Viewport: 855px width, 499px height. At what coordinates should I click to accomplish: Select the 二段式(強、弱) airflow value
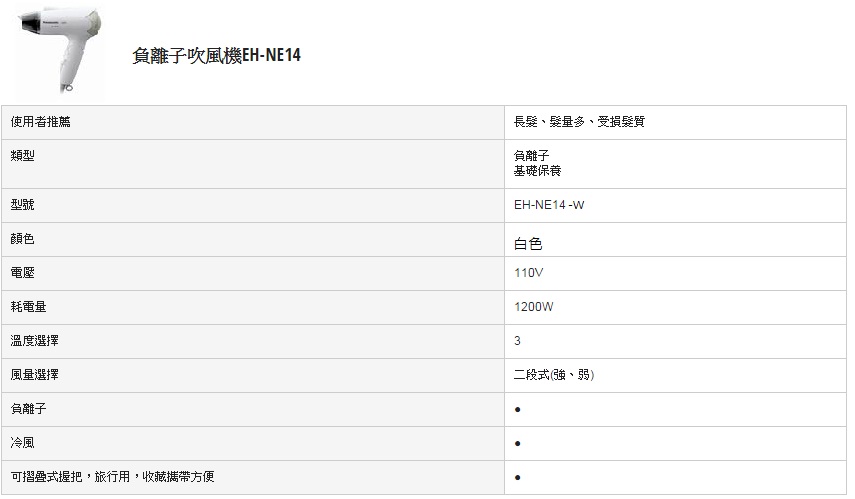(553, 375)
